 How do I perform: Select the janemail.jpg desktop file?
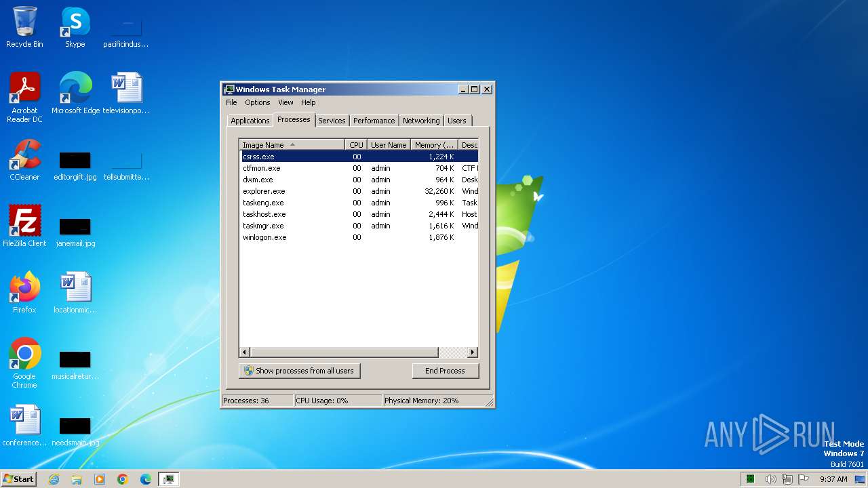75,232
